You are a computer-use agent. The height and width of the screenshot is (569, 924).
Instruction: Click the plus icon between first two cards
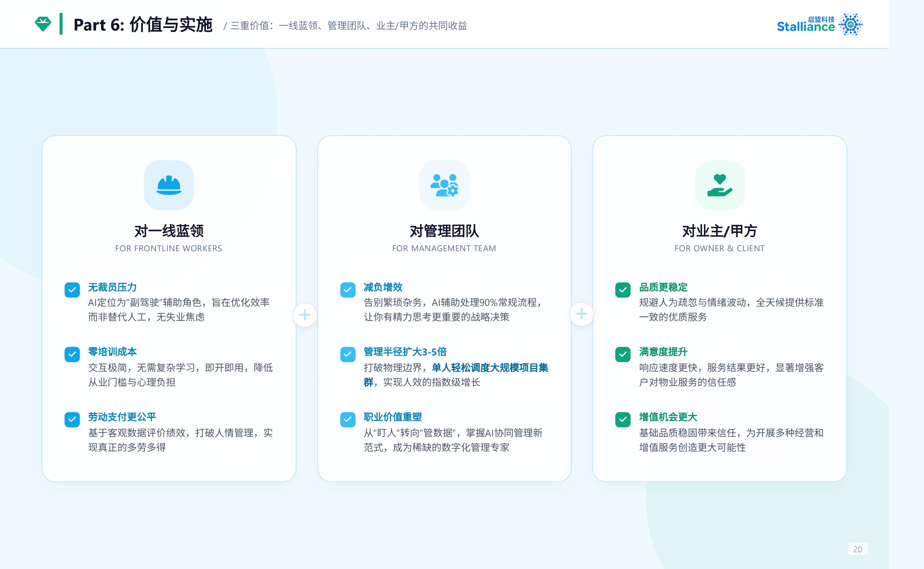(x=305, y=315)
